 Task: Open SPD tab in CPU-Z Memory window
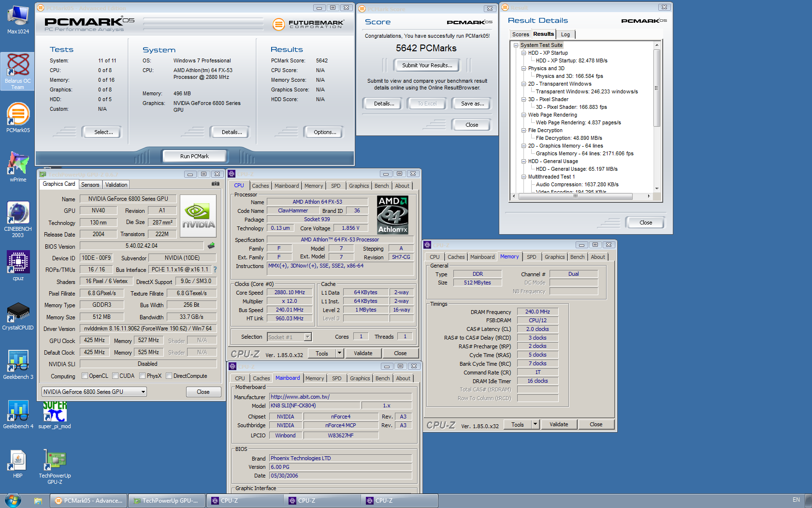pos(531,257)
